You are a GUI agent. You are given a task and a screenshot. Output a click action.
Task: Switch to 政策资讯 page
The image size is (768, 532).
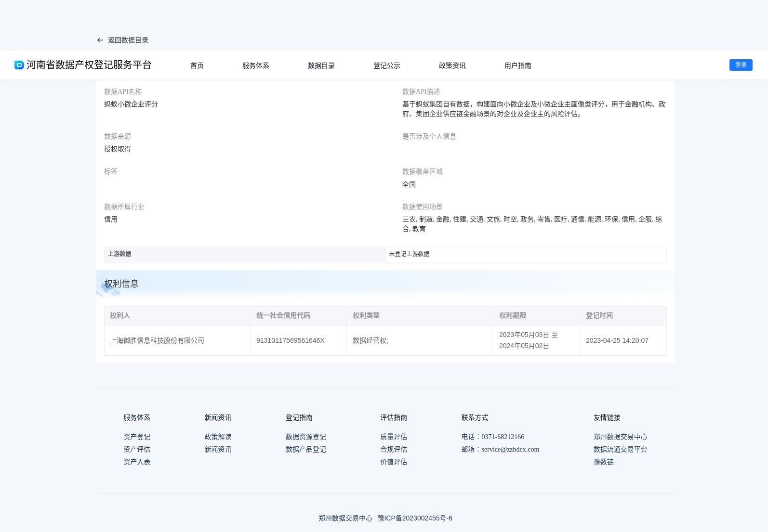(452, 65)
